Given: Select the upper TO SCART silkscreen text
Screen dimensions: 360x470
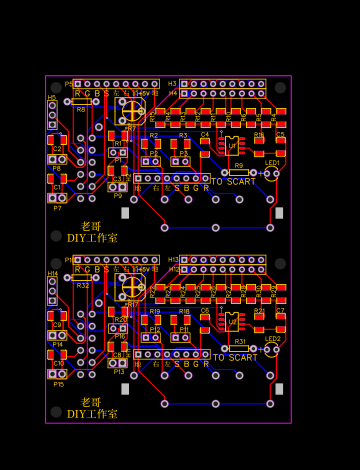Looking at the screenshot, I should click(x=233, y=182).
